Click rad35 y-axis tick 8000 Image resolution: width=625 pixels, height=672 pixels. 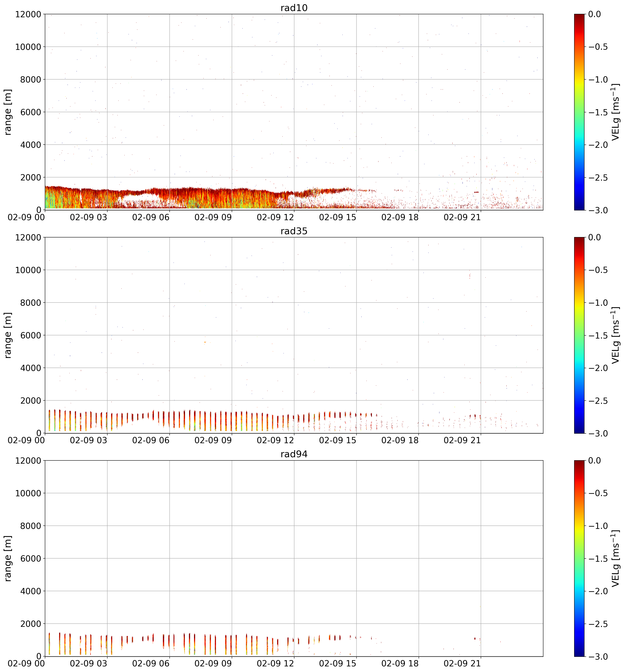[x=30, y=303]
